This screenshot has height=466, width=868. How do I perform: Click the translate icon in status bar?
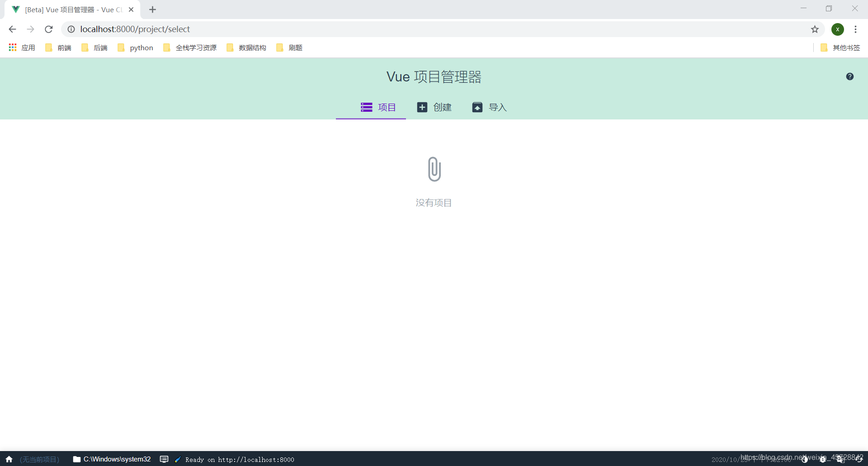click(x=841, y=459)
